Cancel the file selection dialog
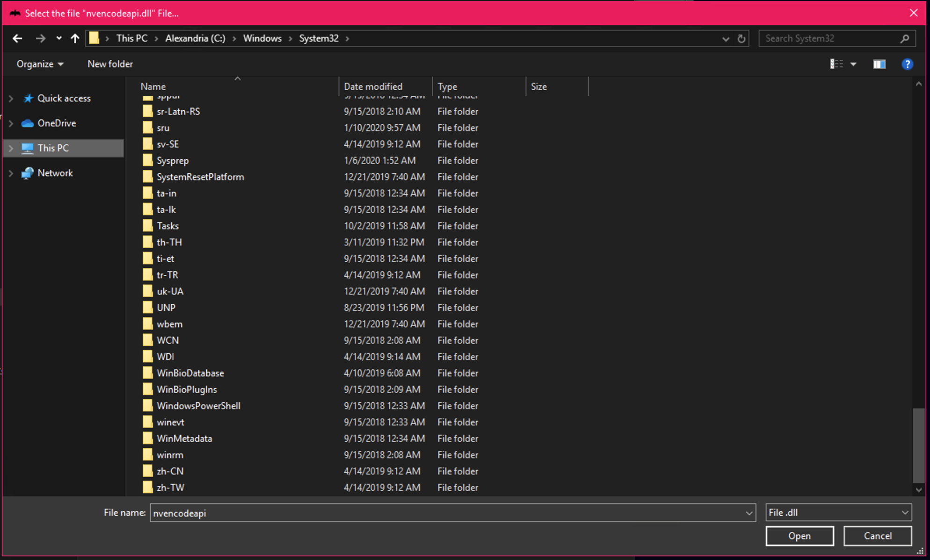 click(877, 536)
